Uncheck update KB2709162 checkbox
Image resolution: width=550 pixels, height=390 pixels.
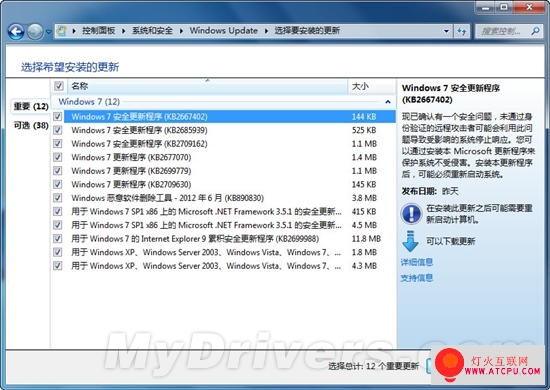58,144
